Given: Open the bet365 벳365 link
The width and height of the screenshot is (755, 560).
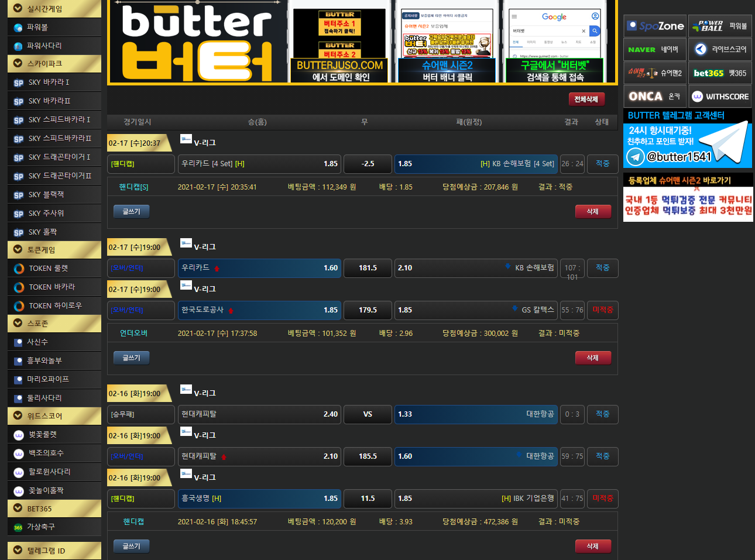Looking at the screenshot, I should tap(719, 73).
